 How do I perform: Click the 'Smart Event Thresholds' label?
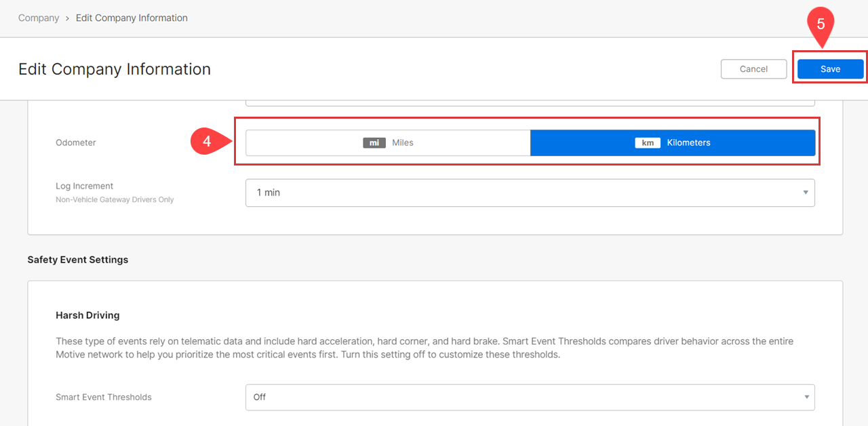(x=104, y=398)
